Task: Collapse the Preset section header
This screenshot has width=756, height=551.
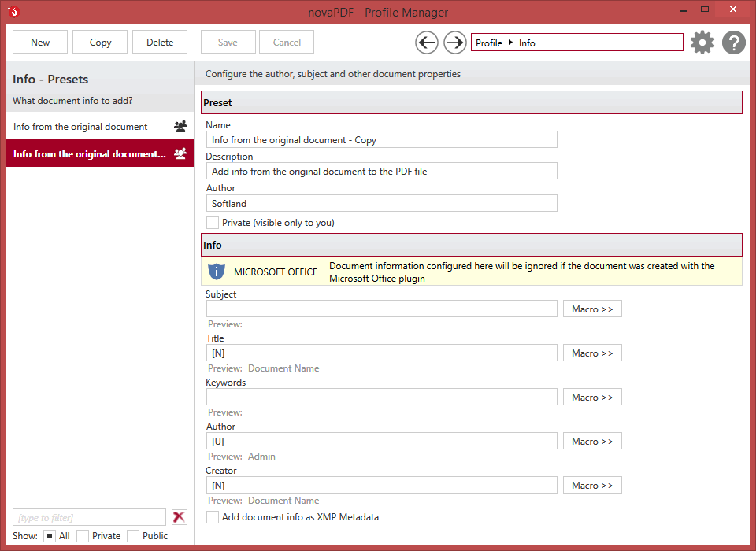Action: click(472, 102)
